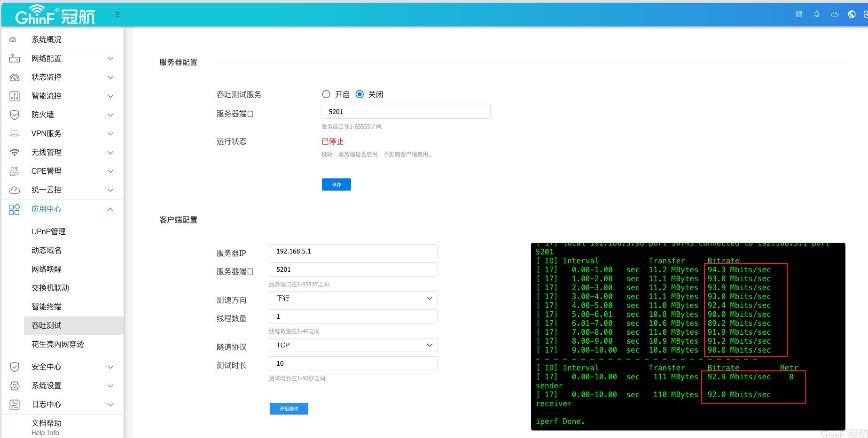Open the 测速方向 dropdown
The width and height of the screenshot is (868, 438).
353,299
